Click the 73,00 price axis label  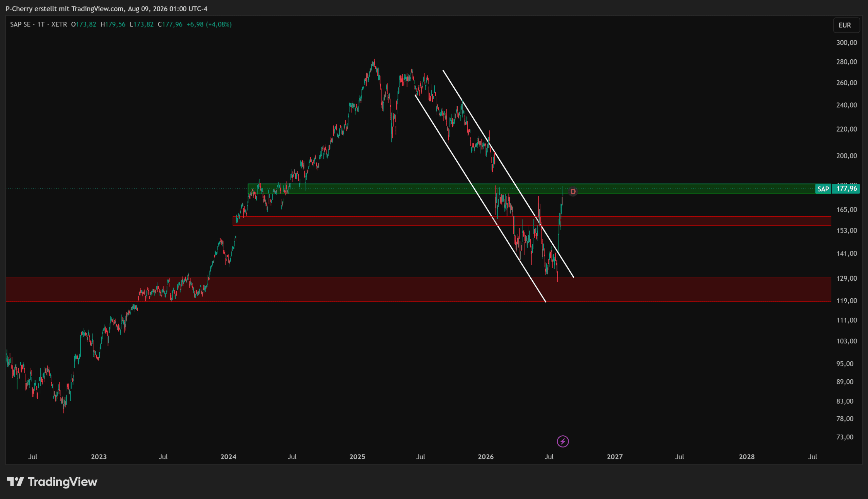845,437
